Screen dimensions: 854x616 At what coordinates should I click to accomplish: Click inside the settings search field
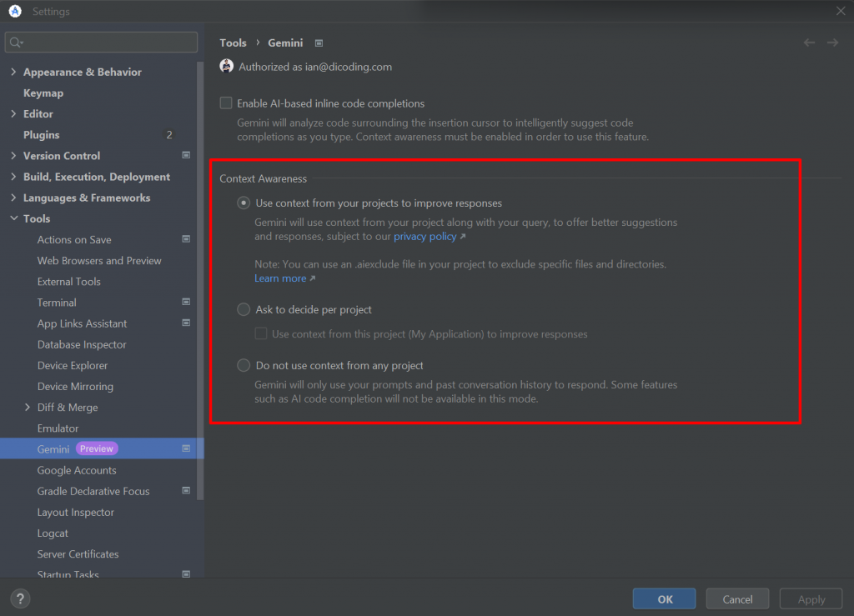click(100, 40)
